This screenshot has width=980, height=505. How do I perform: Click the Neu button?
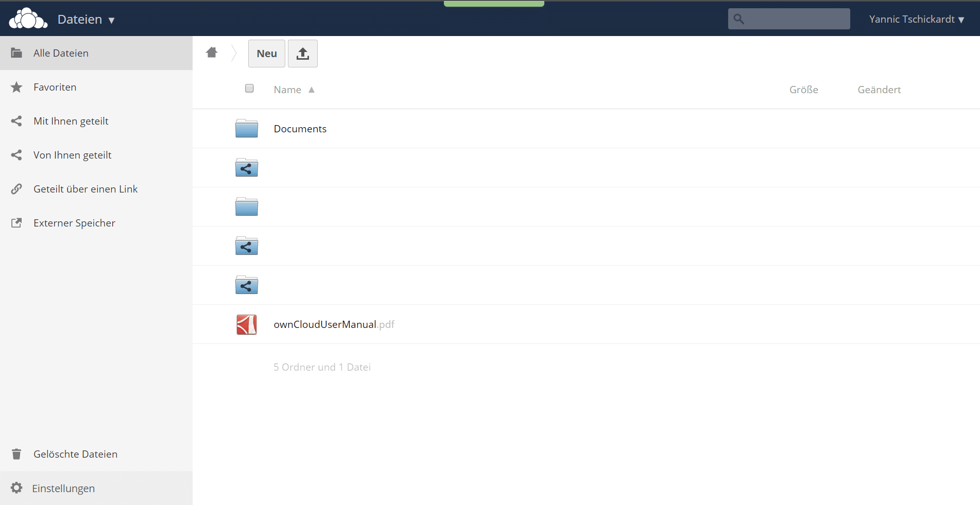pos(266,54)
